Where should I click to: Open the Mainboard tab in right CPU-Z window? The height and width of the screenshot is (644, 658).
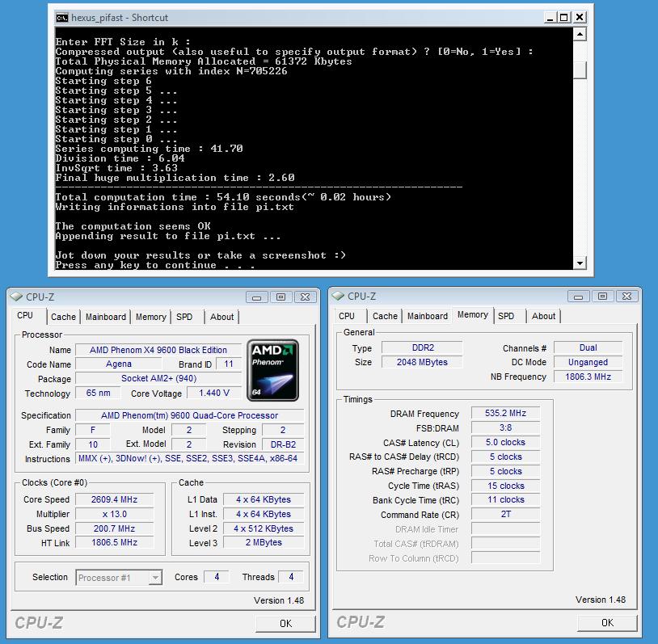(427, 316)
